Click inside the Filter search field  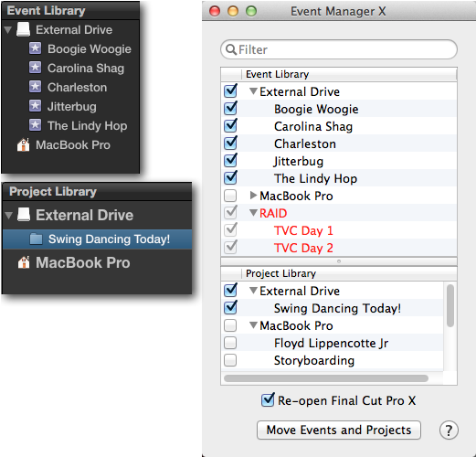pyautogui.click(x=339, y=49)
